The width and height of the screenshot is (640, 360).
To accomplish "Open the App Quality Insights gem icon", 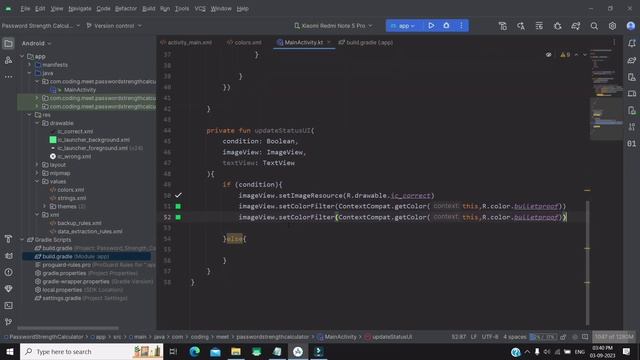I will click(8, 289).
